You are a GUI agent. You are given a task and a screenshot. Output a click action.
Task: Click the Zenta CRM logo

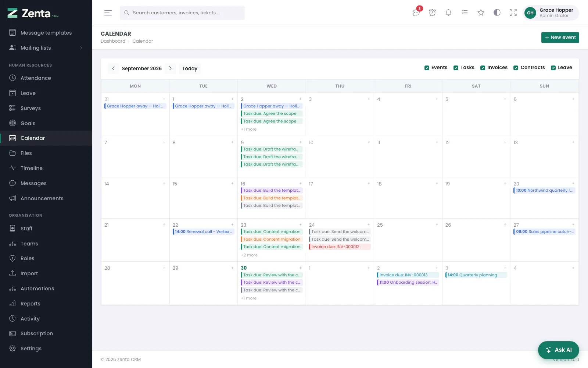coord(33,13)
